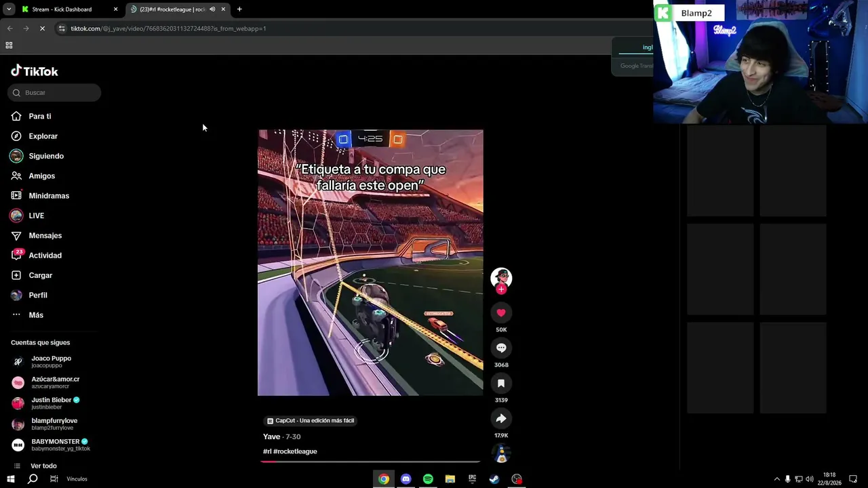Open the Chrome apps grid
This screenshot has width=868, height=488.
tap(9, 45)
